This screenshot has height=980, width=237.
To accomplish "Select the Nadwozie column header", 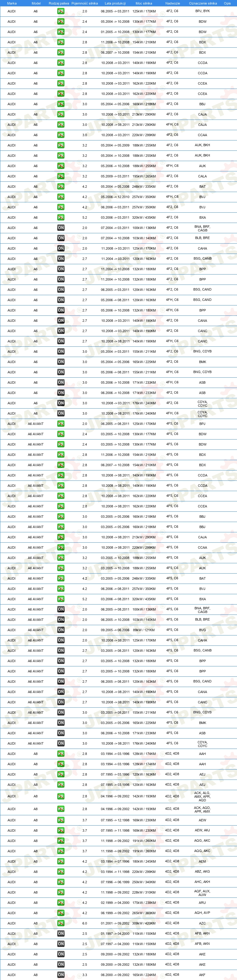I will 173,3.
